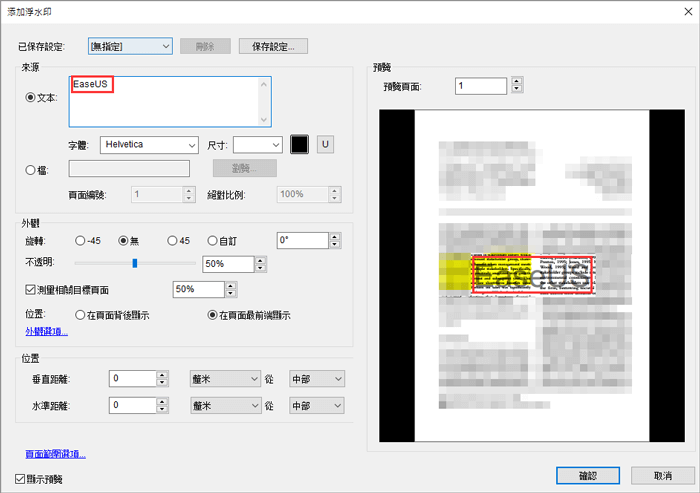Click the 取消 button

(662, 476)
